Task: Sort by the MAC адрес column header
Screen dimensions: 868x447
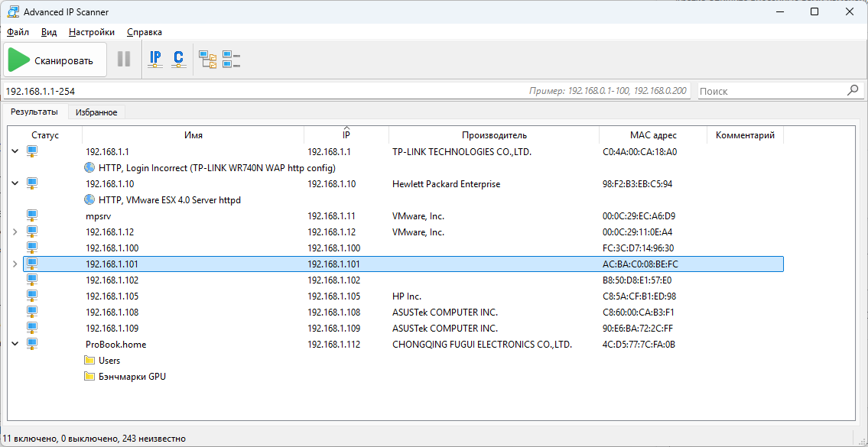Action: click(x=653, y=135)
